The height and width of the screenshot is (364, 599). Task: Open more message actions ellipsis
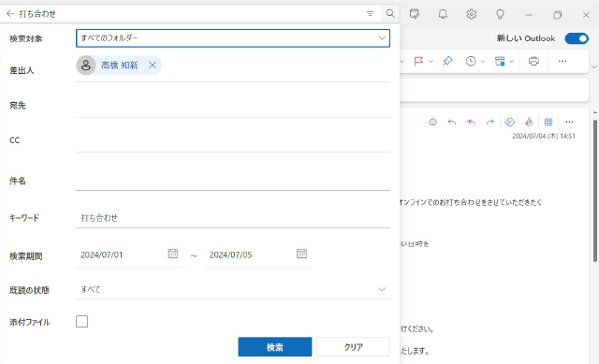(569, 122)
